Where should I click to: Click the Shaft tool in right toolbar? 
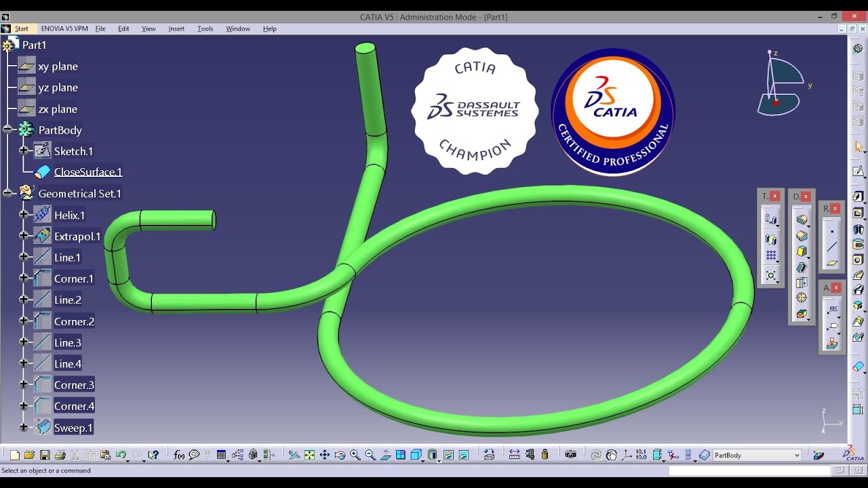[x=858, y=229]
